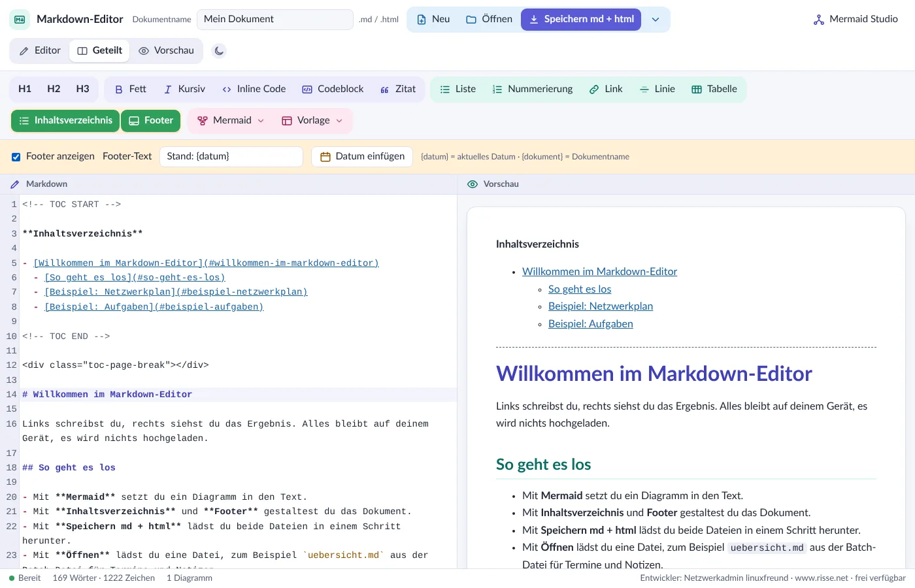The image size is (915, 588).
Task: Insert a Zitat blockquote
Action: (398, 89)
